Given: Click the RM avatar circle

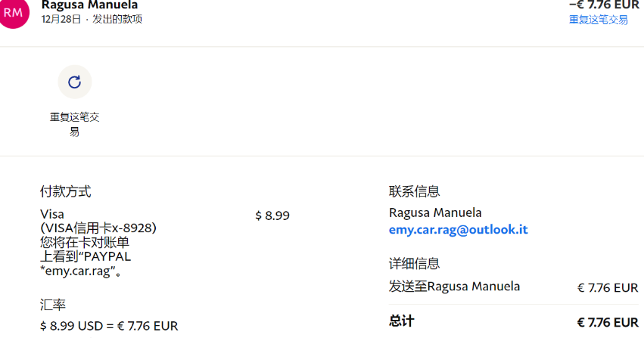Looking at the screenshot, I should pos(14,12).
